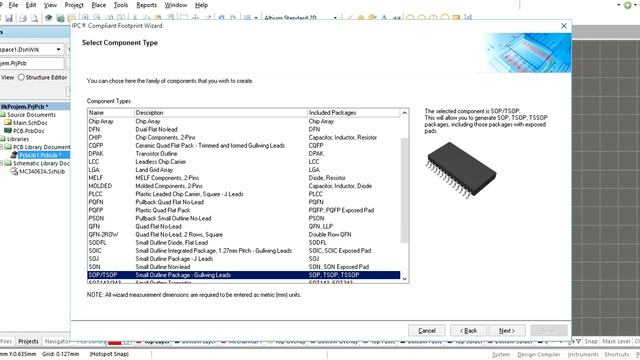Click the component list scroll down arrow
The height and width of the screenshot is (360, 640).
pos(404,279)
